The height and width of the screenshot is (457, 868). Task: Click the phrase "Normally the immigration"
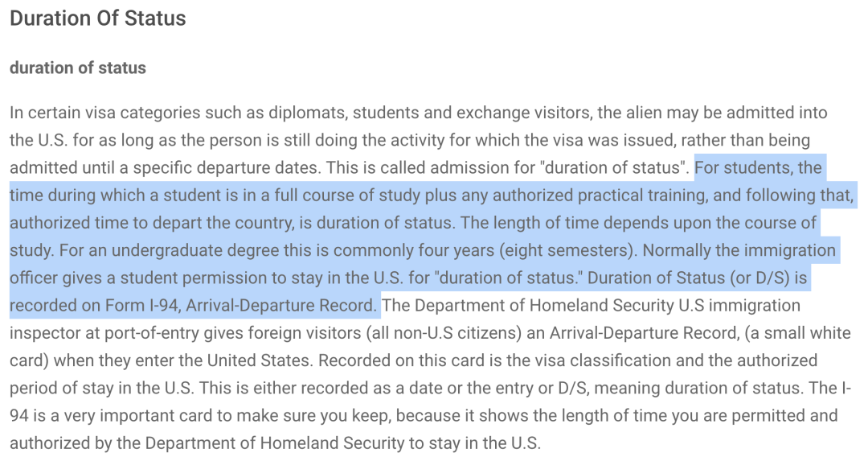click(x=739, y=250)
